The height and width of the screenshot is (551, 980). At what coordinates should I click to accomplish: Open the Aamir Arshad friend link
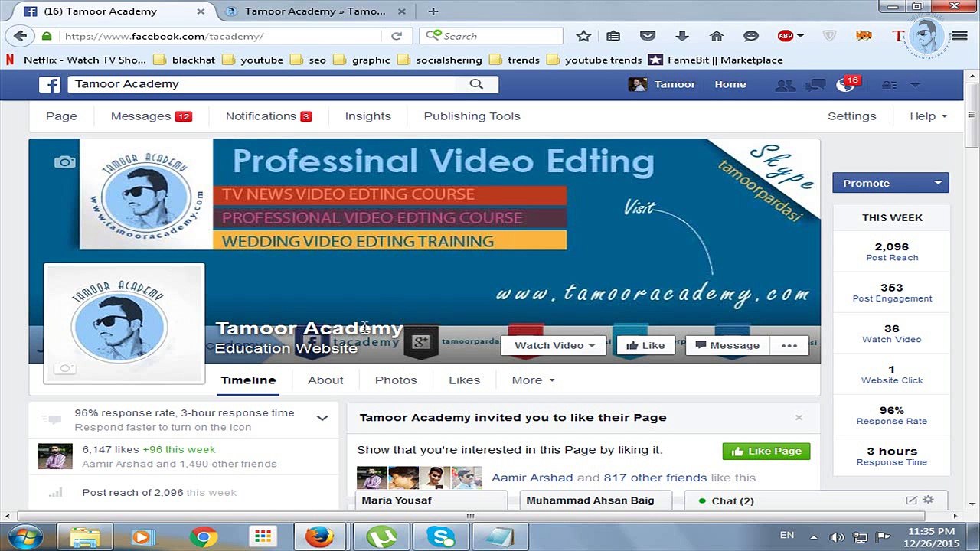pyautogui.click(x=531, y=478)
